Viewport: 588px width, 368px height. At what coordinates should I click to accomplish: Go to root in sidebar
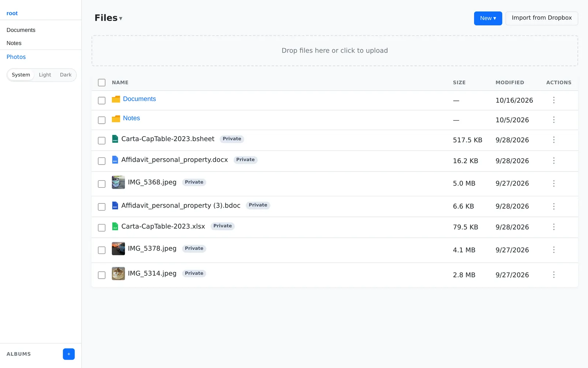12,13
